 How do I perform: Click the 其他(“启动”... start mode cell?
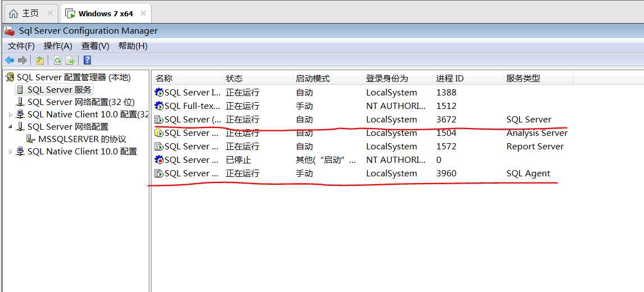pos(326,160)
